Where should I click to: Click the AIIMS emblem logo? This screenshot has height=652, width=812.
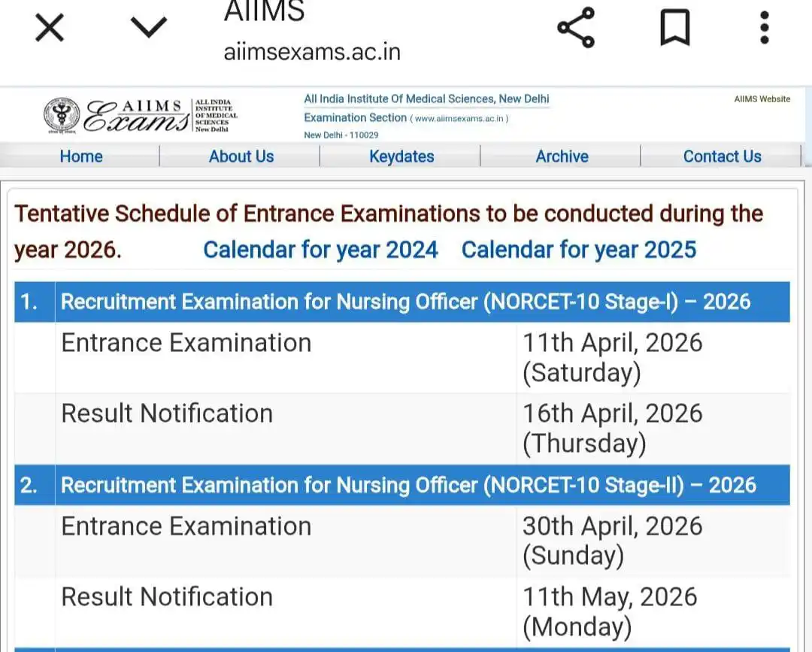pyautogui.click(x=62, y=115)
